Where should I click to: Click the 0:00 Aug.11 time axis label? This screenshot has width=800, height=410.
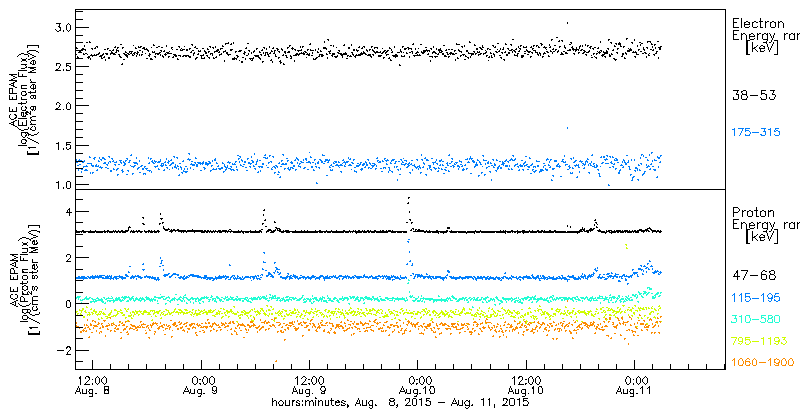635,386
